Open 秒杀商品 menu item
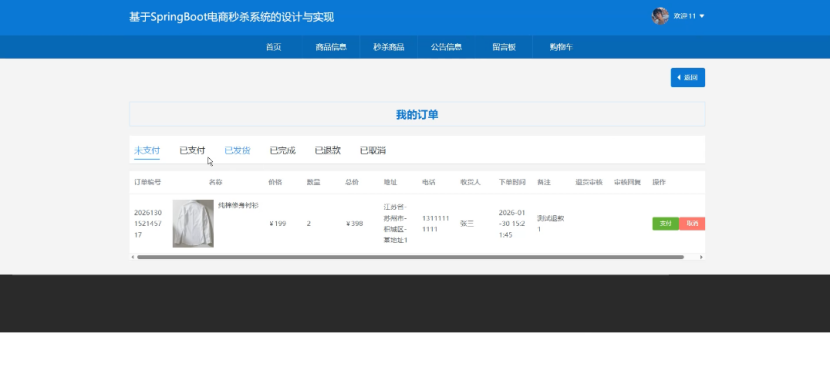830x391 pixels. coord(389,47)
